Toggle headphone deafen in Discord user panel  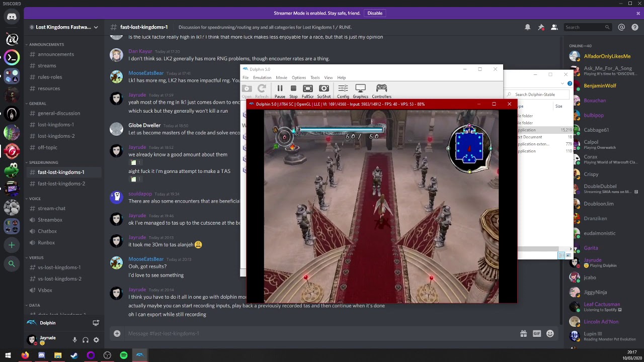pyautogui.click(x=86, y=340)
